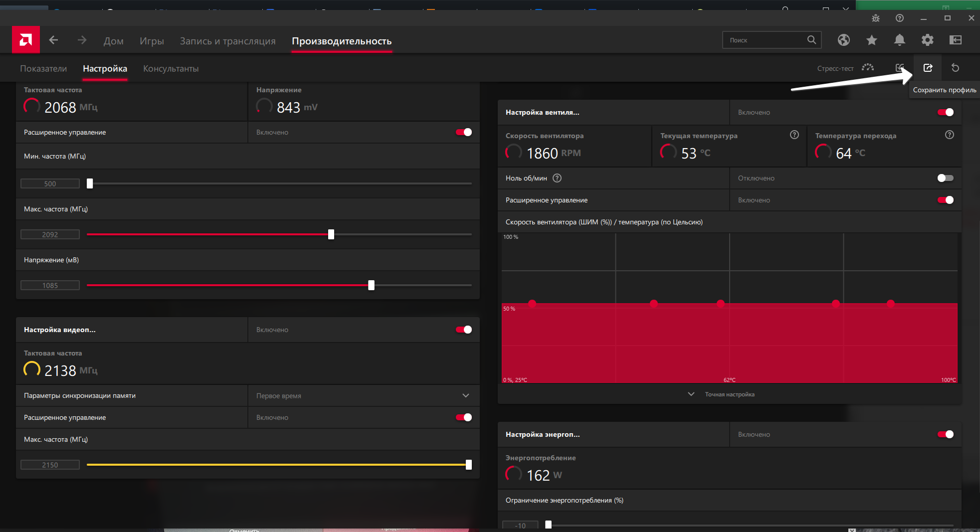Open the web browser globe icon
The image size is (980, 532).
[x=843, y=40]
